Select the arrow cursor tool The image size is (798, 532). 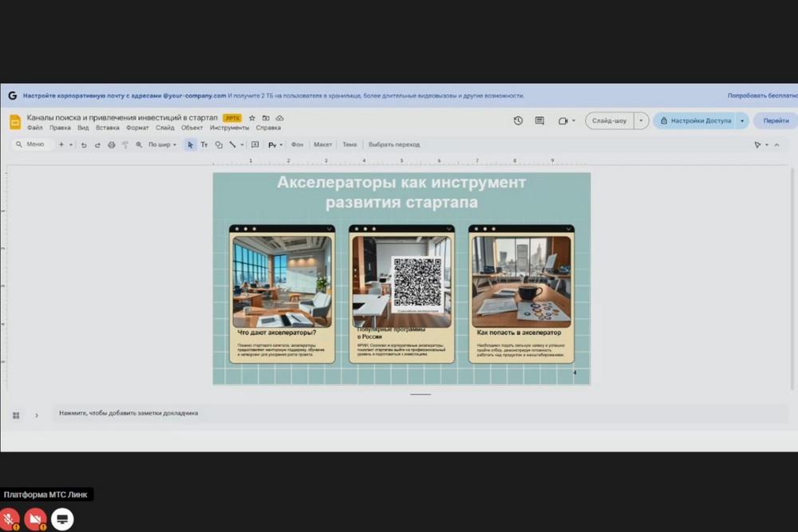191,145
